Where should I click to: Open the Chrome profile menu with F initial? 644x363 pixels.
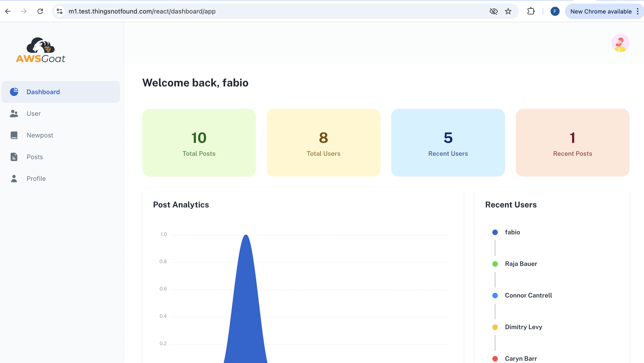[x=555, y=11]
